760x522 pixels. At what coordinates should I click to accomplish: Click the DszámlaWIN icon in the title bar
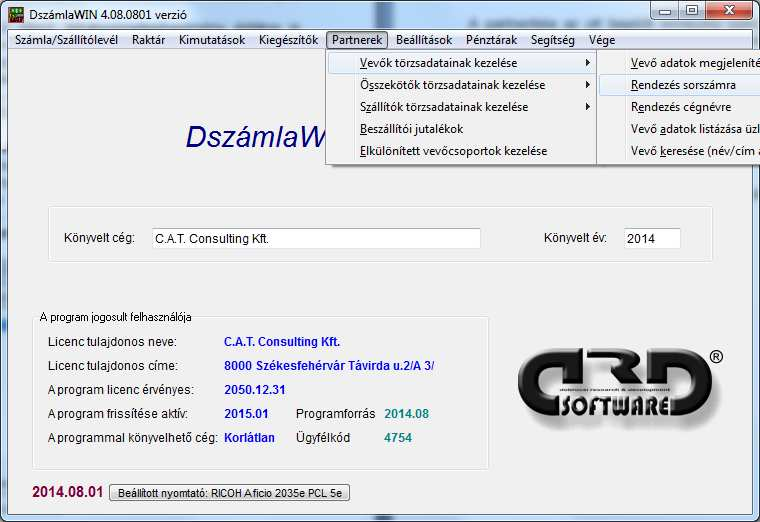coord(16,15)
